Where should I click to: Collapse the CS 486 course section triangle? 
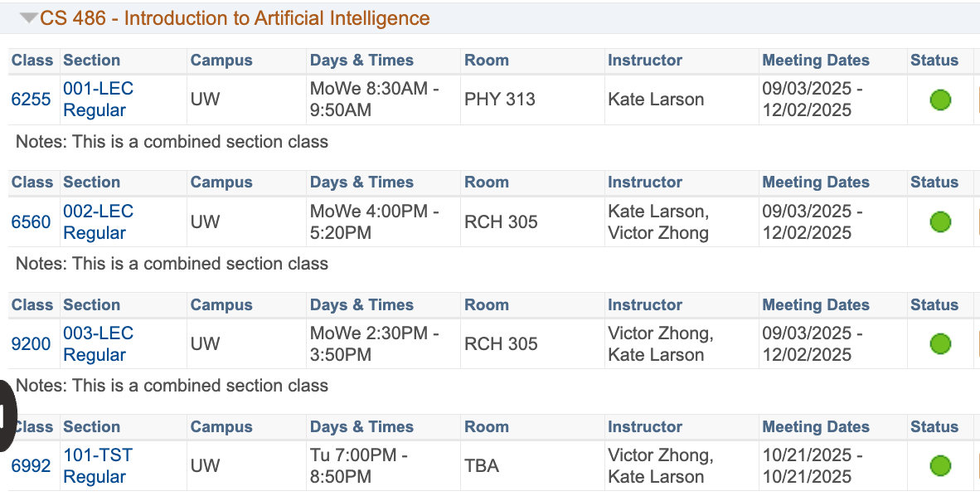pyautogui.click(x=29, y=17)
